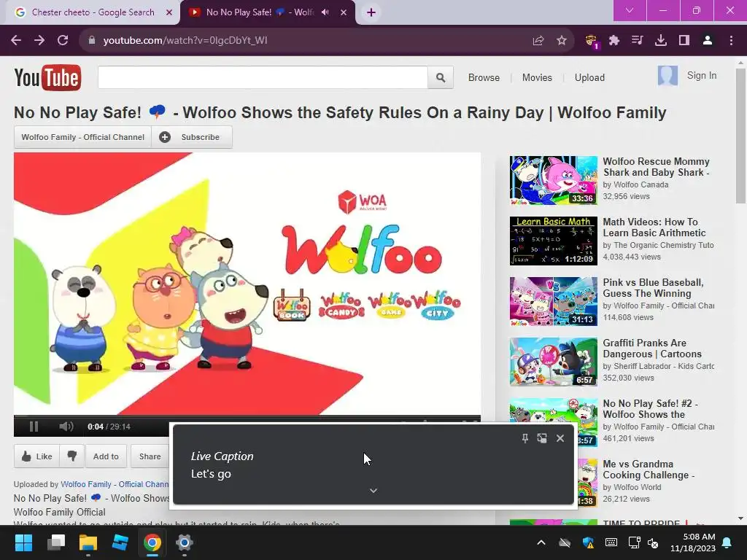Close the No No Play Safe tab
Viewport: 747px width, 560px height.
coord(344,12)
